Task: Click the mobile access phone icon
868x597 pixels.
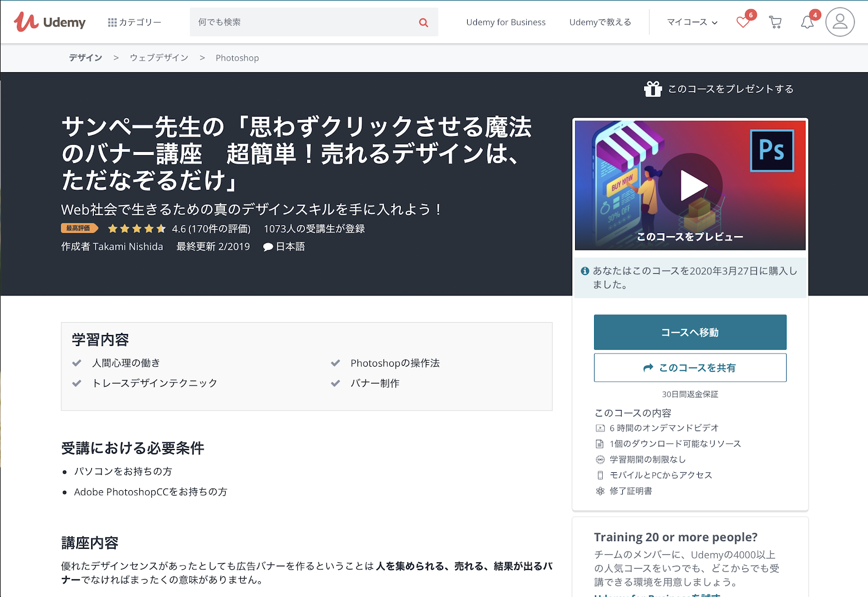Action: (x=600, y=476)
